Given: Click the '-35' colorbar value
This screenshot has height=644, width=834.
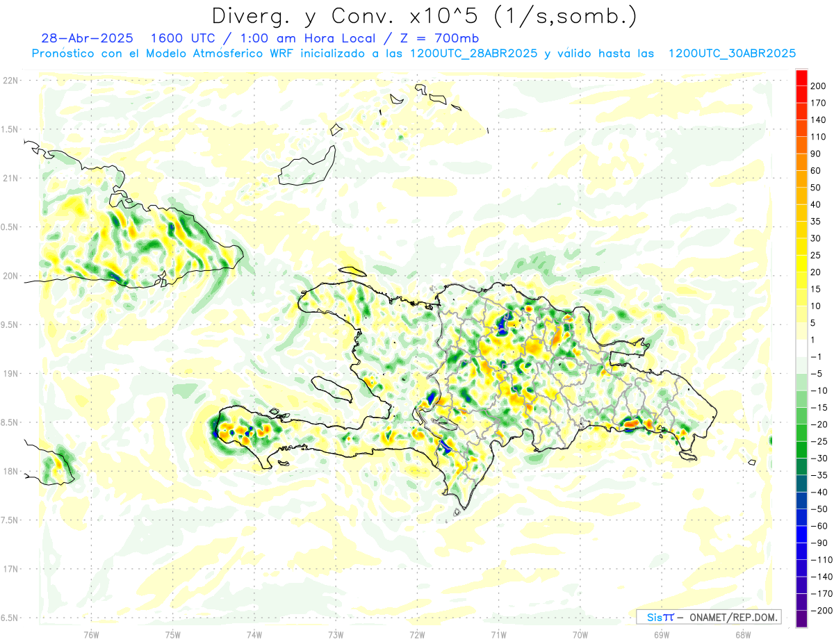Looking at the screenshot, I should [819, 475].
